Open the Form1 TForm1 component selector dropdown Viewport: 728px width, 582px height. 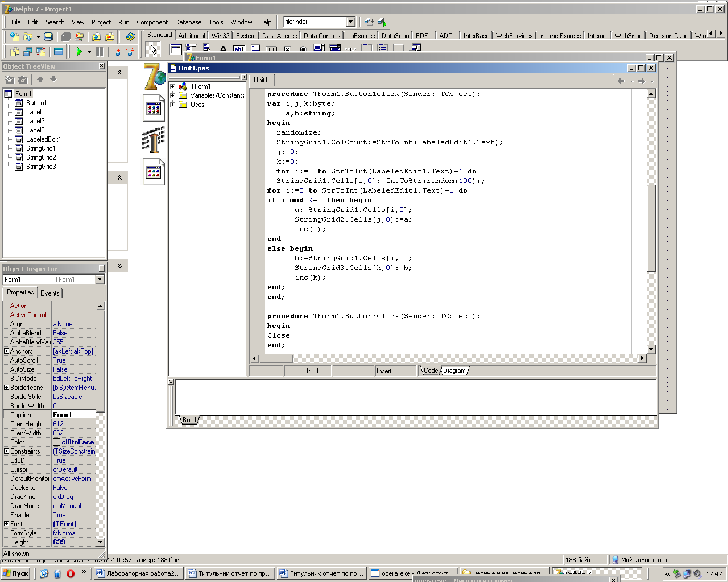[x=100, y=280]
